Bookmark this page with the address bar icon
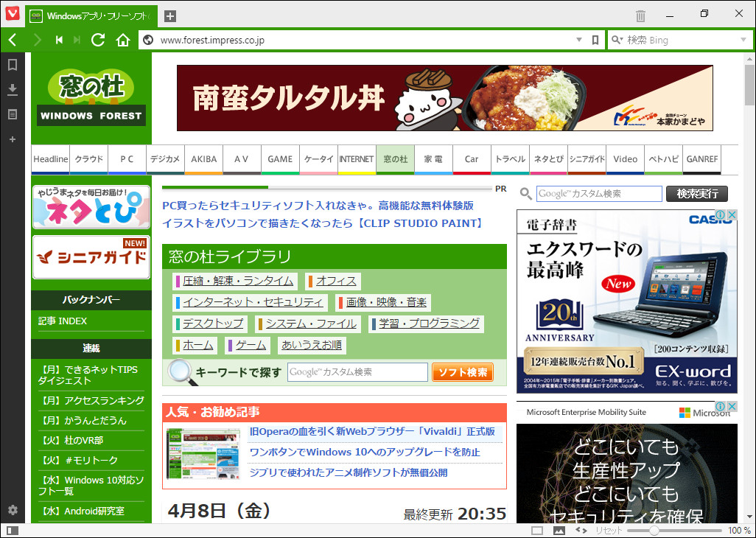Image resolution: width=756 pixels, height=538 pixels. click(x=595, y=40)
